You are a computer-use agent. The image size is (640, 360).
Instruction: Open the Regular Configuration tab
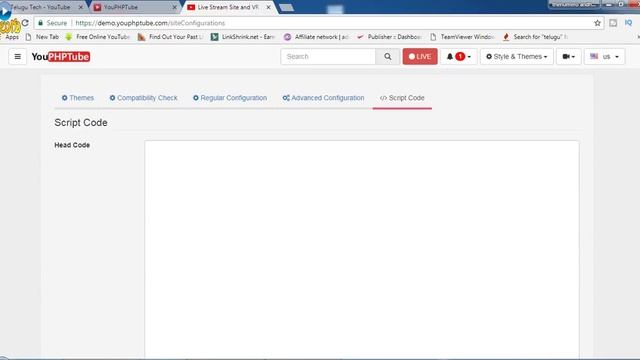(x=230, y=98)
